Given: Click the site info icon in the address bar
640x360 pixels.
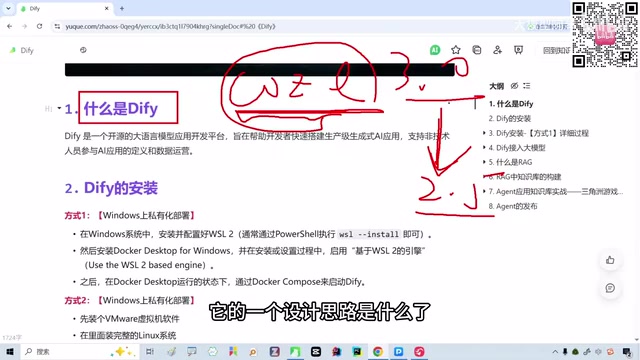Looking at the screenshot, I should click(x=57, y=26).
